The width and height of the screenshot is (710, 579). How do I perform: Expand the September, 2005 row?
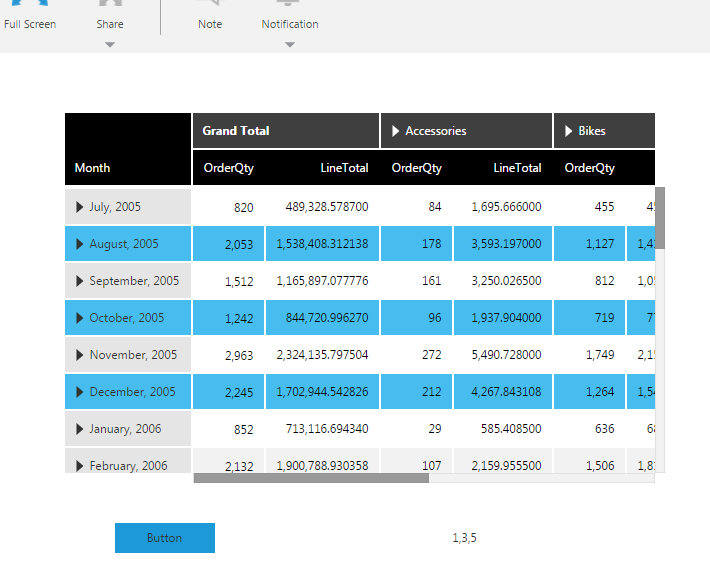pyautogui.click(x=80, y=281)
